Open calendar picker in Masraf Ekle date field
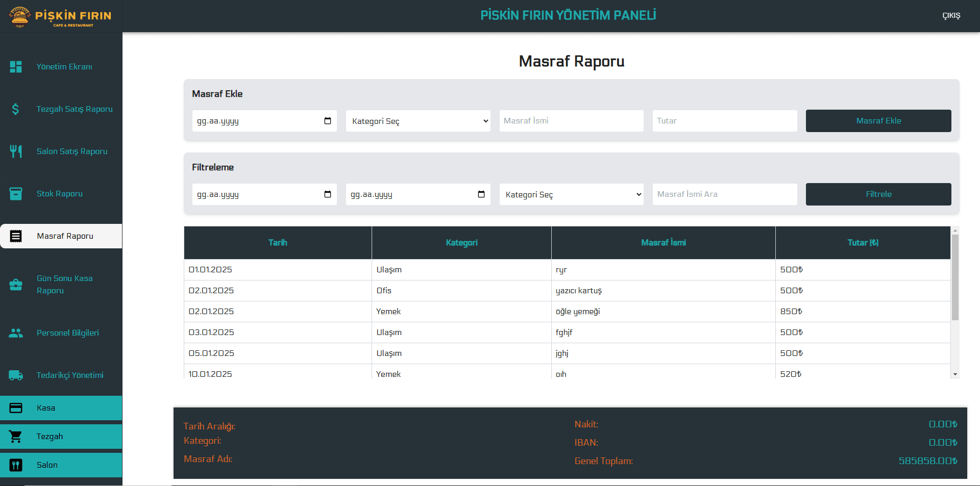The height and width of the screenshot is (486, 980). point(328,121)
